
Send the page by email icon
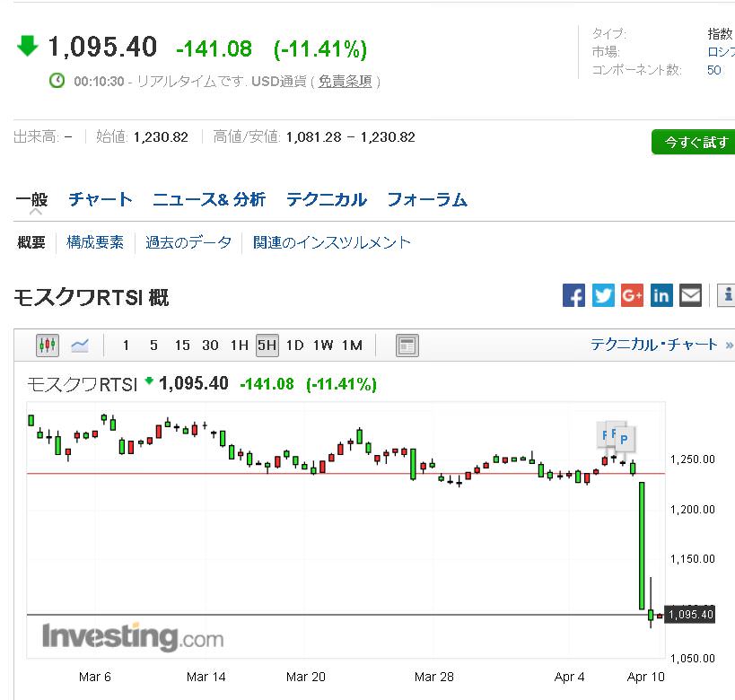(690, 295)
